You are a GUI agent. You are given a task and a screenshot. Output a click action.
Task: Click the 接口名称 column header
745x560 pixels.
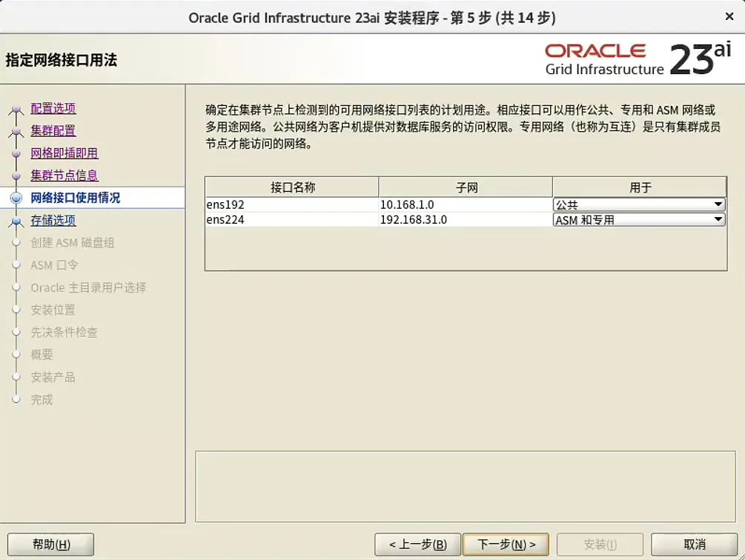291,187
